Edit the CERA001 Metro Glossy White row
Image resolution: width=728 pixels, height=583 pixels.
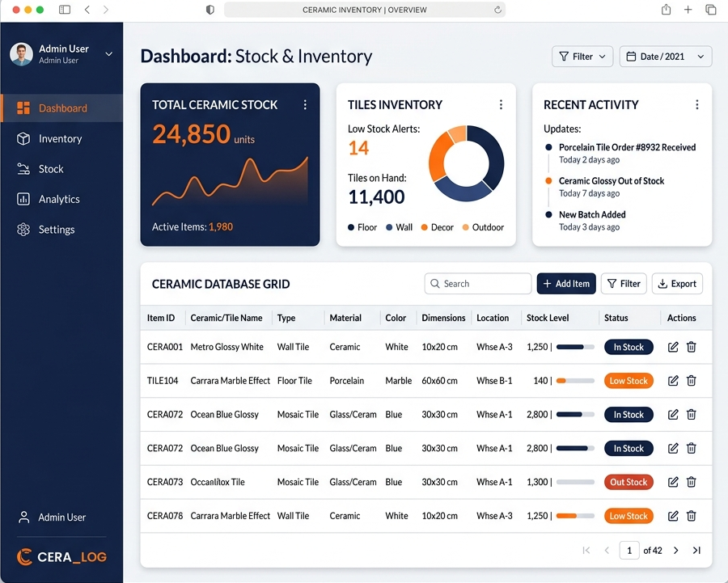point(673,347)
